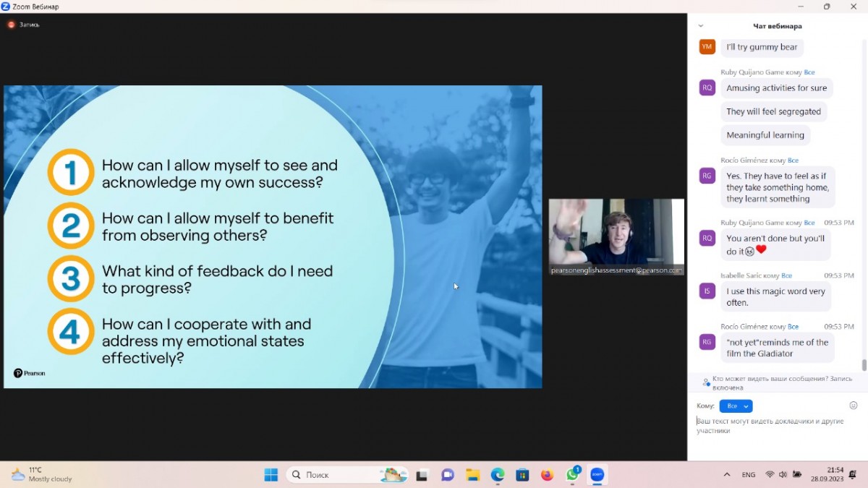
Task: Open the emoji picker in chat
Action: (x=853, y=406)
